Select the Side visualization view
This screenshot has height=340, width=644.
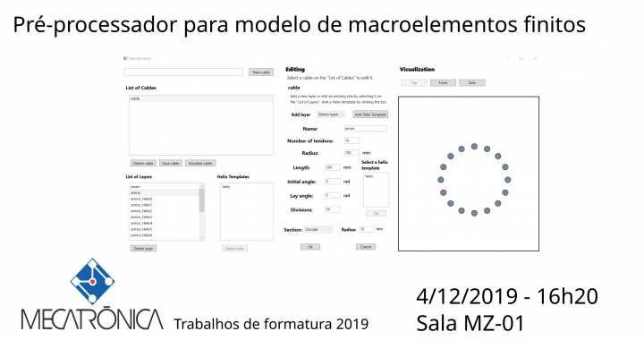pos(472,83)
